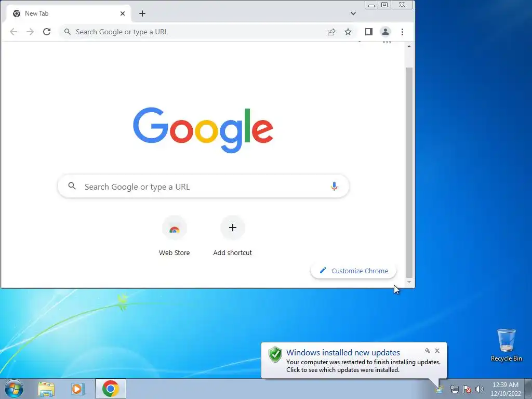Click the magnifier icon in Google search box
Image resolution: width=532 pixels, height=399 pixels.
[72, 186]
